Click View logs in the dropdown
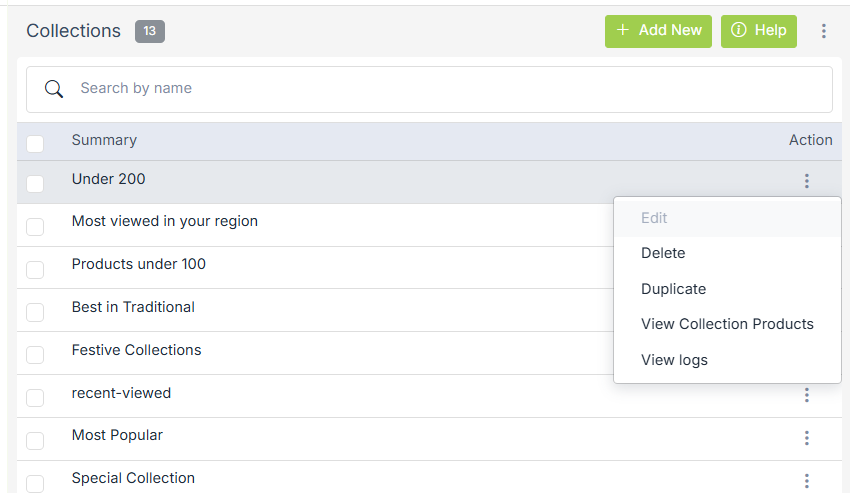 [x=674, y=360]
